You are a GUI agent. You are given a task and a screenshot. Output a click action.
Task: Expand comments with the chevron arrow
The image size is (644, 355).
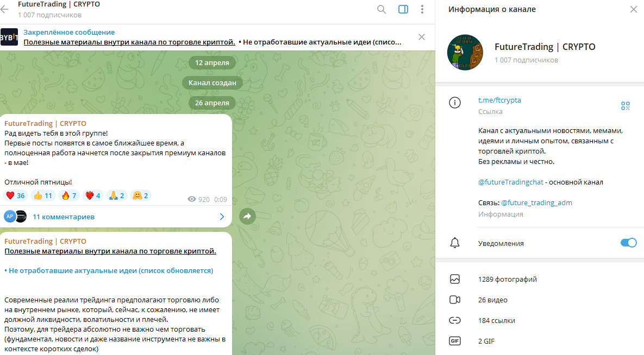[x=222, y=217]
